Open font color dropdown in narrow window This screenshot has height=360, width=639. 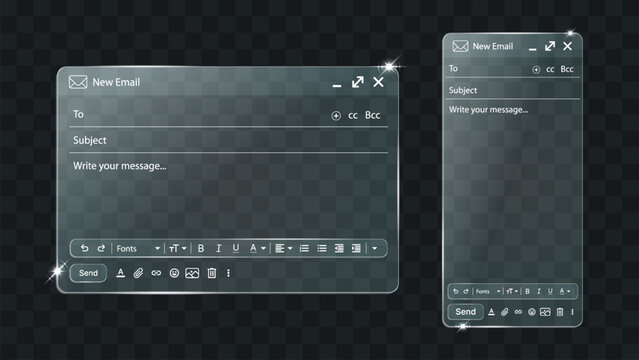[565, 291]
